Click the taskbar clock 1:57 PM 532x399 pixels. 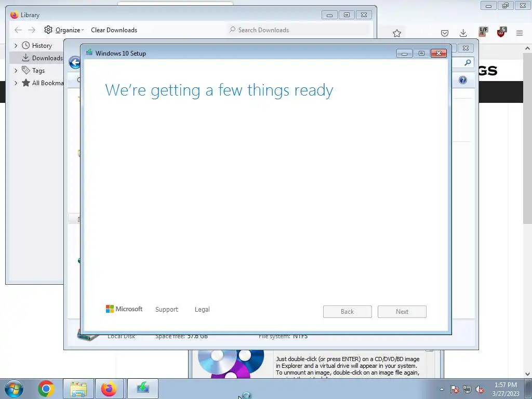tap(506, 389)
